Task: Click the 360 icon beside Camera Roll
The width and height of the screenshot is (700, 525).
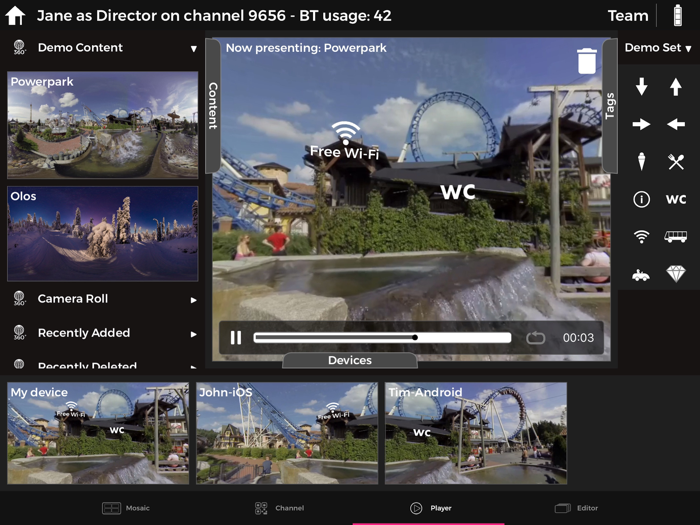Action: click(x=19, y=298)
